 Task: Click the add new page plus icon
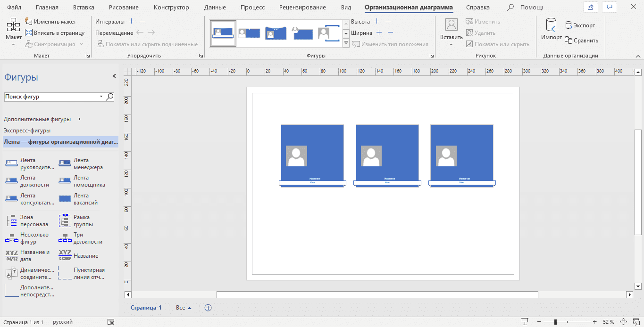[x=208, y=308]
